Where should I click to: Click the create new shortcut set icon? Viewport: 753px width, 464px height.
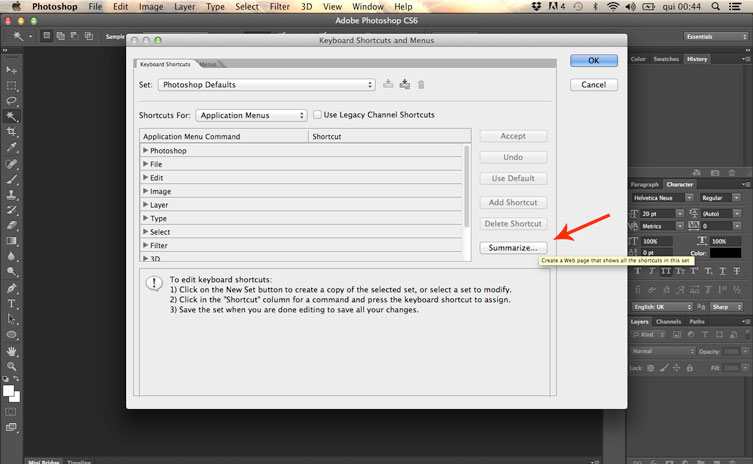(405, 85)
